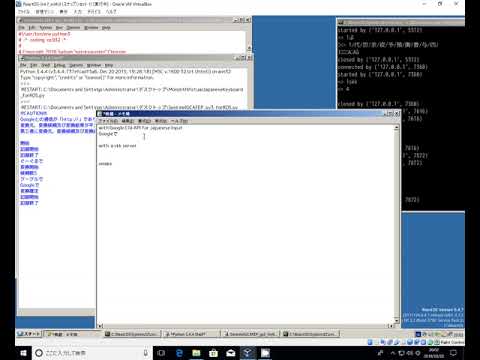Open the Debug menu in the Python Shell window
480x360 pixels.
(59, 65)
